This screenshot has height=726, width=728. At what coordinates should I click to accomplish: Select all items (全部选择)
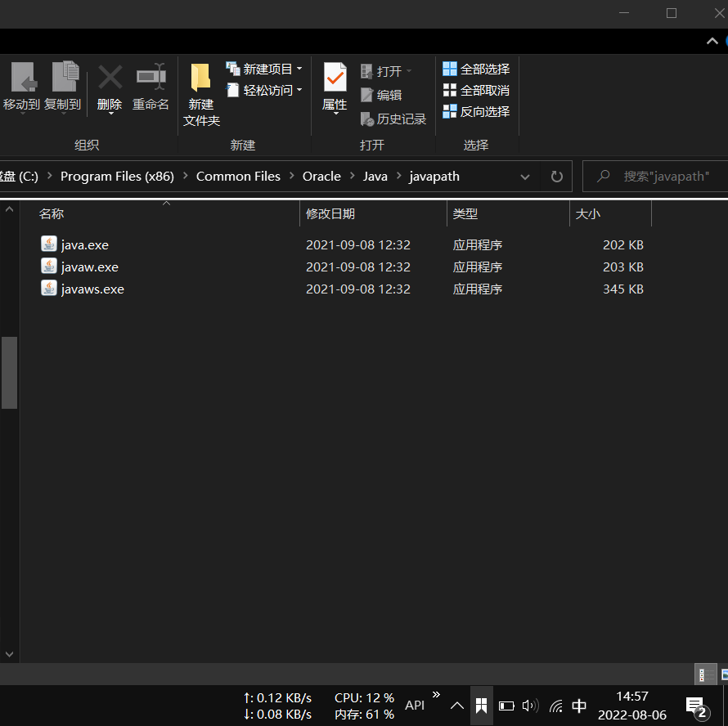click(x=476, y=69)
